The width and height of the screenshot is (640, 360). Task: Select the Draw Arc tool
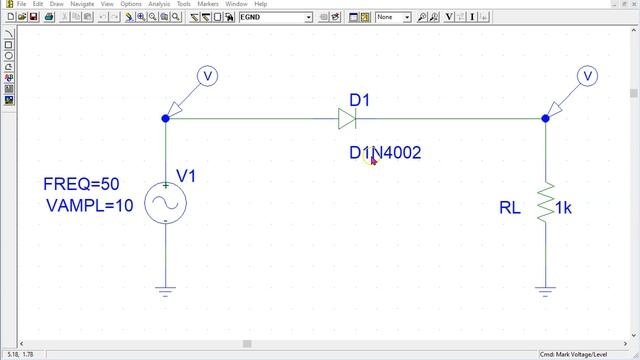[9, 34]
